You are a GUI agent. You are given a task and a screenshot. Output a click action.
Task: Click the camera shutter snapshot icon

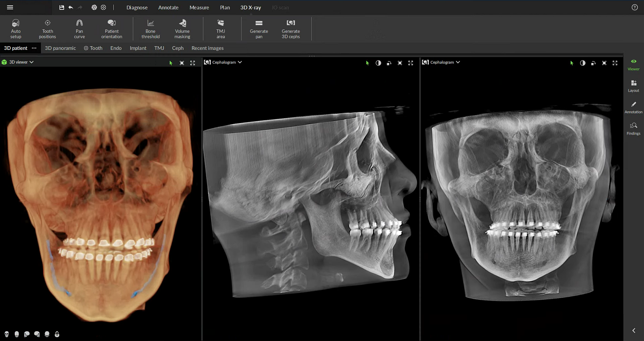pyautogui.click(x=94, y=7)
